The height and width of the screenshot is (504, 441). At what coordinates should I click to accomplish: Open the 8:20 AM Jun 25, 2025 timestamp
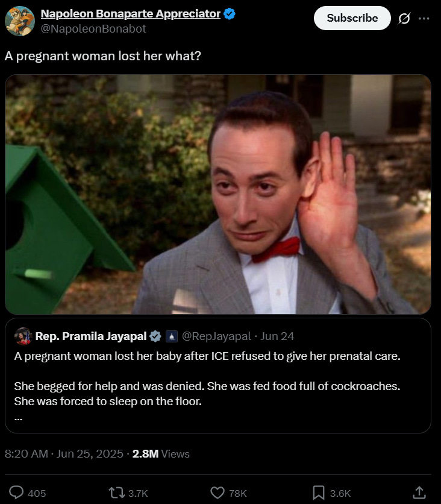pos(64,453)
